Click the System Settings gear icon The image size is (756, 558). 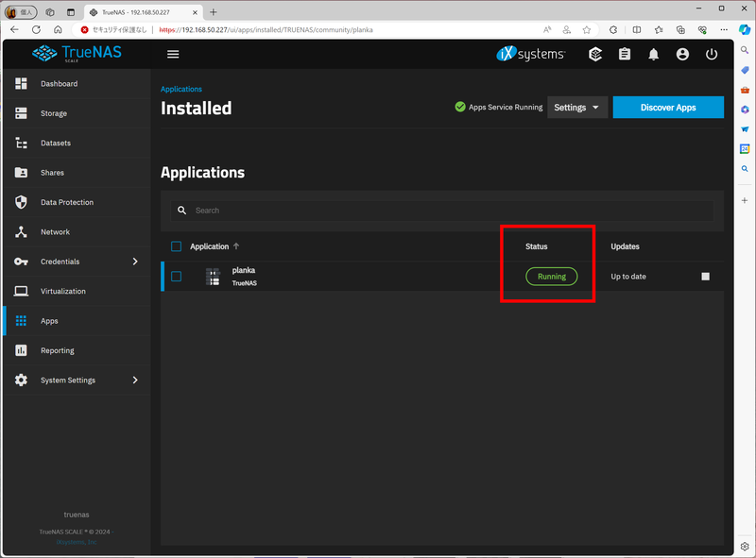pyautogui.click(x=21, y=380)
